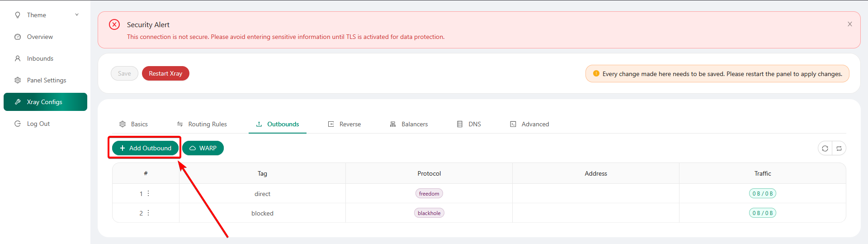Click the orange warning icon in the notice
This screenshot has height=244, width=868.
tap(596, 73)
